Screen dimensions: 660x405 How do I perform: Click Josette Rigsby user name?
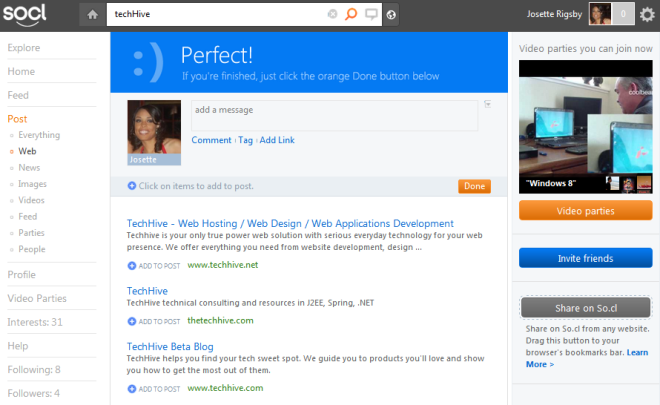(554, 14)
